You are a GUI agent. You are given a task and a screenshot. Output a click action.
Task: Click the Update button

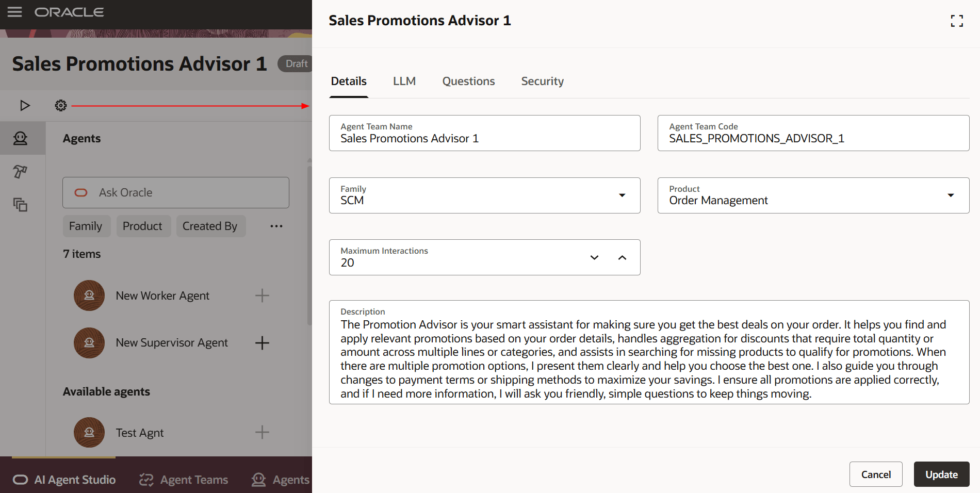[x=941, y=474]
